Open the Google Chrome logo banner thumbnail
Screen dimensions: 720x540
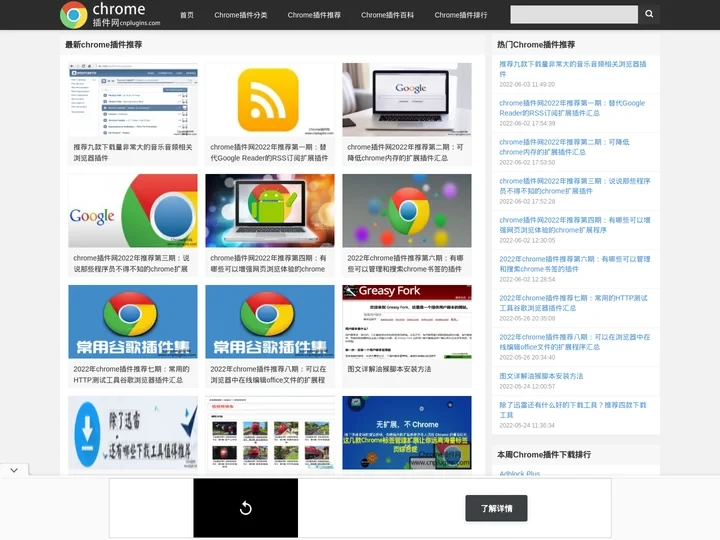(133, 210)
